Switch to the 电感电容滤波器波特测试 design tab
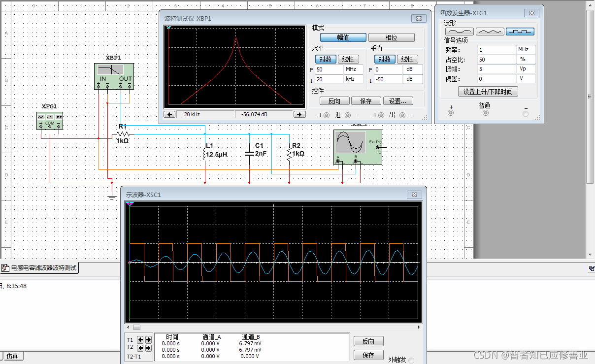595x364 pixels. 39,268
